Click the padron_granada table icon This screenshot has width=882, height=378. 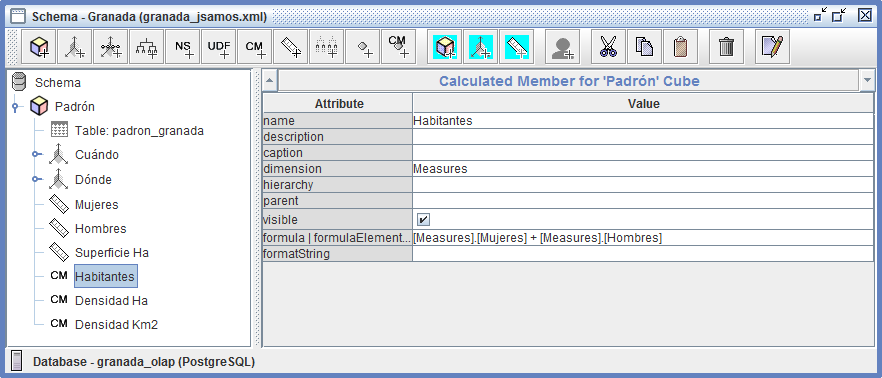click(59, 130)
